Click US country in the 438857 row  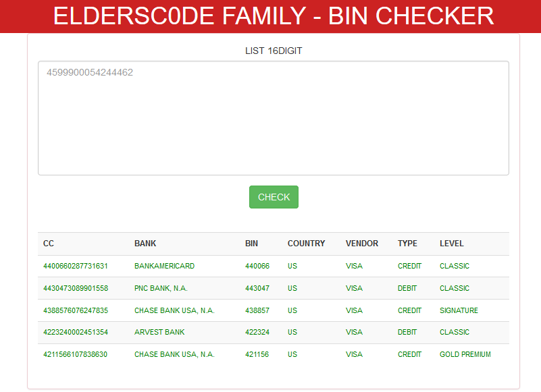coord(292,310)
